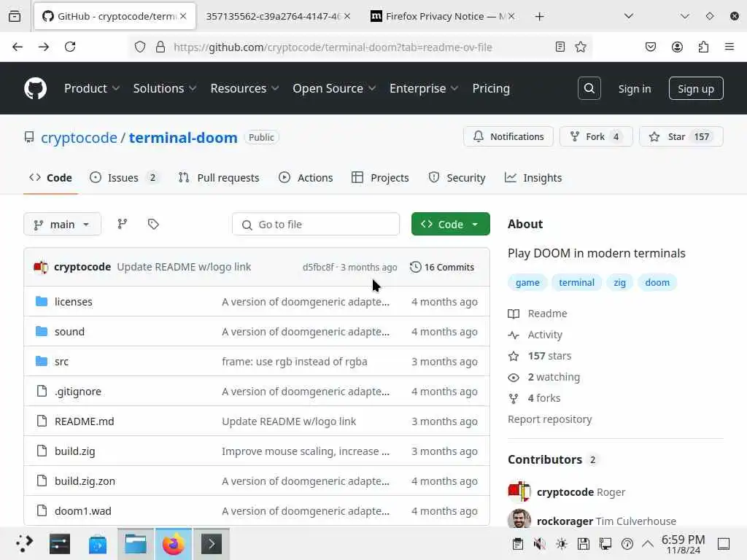This screenshot has width=747, height=560.
Task: Click the Firefox back arrow
Action: 18,47
